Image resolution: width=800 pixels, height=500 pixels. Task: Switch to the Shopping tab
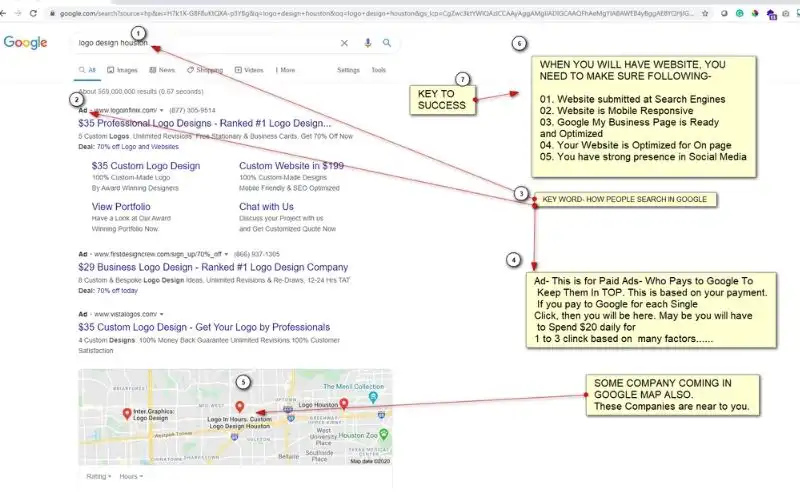[x=205, y=70]
